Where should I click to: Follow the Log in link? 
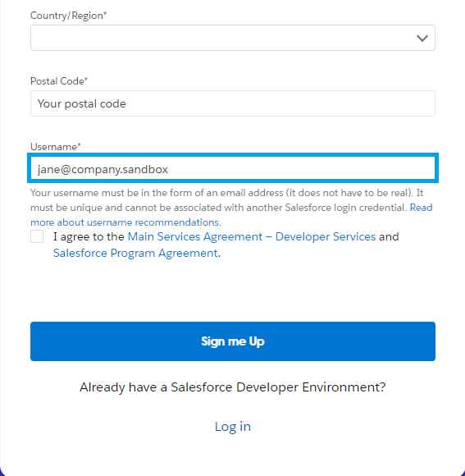pos(233,427)
